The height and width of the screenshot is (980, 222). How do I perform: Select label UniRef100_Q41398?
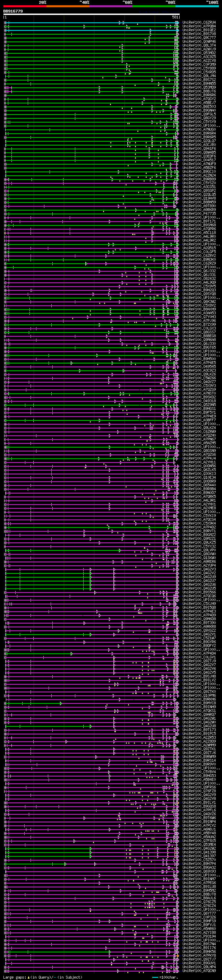click(199, 852)
